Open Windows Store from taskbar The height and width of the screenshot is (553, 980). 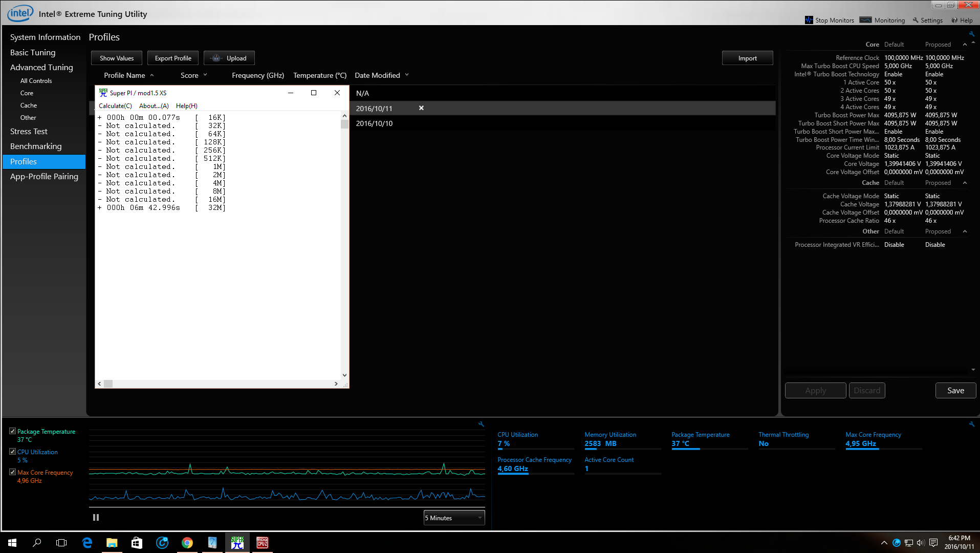coord(137,543)
